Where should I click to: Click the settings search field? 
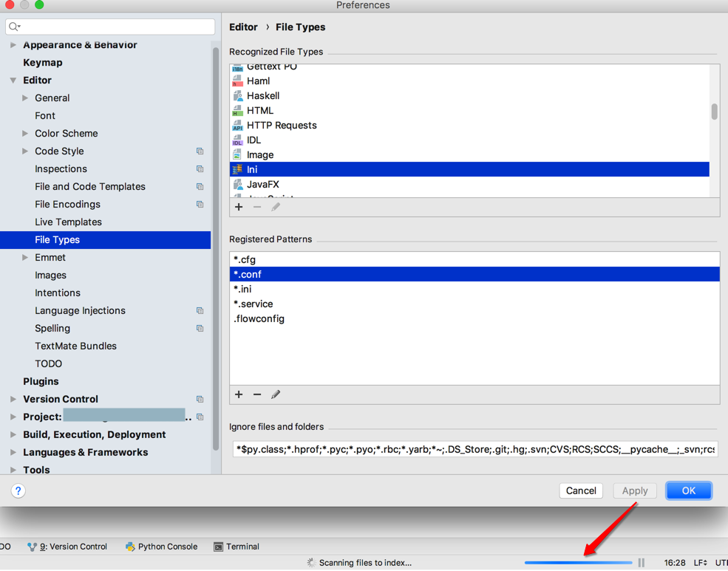110,27
